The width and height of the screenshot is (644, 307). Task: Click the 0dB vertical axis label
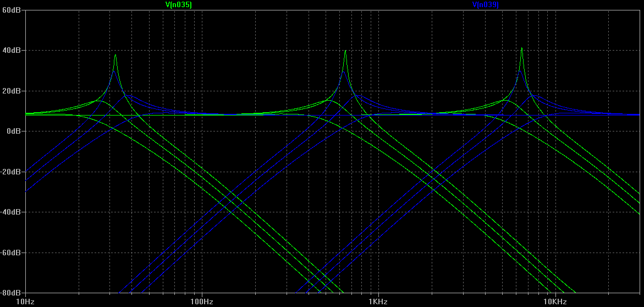[x=13, y=131]
